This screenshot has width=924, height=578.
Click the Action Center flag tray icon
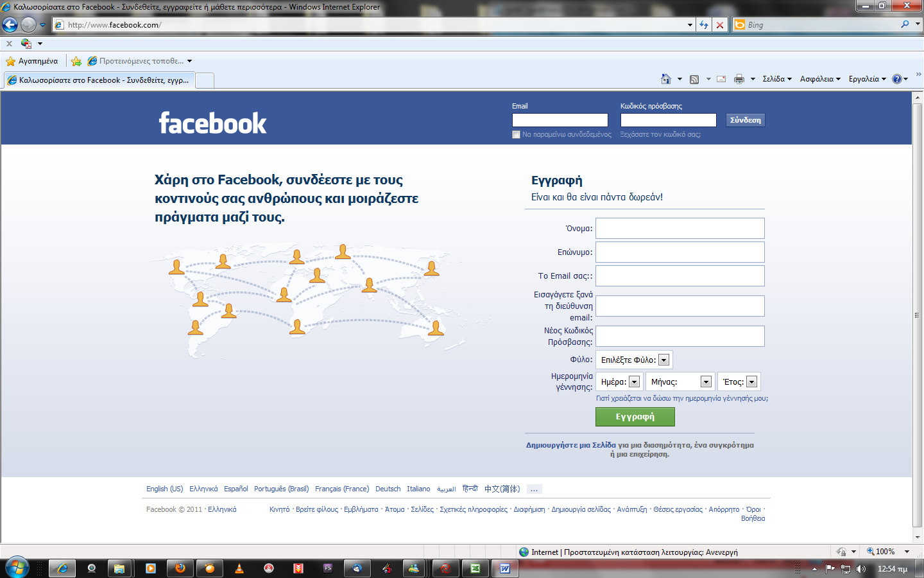coord(830,569)
